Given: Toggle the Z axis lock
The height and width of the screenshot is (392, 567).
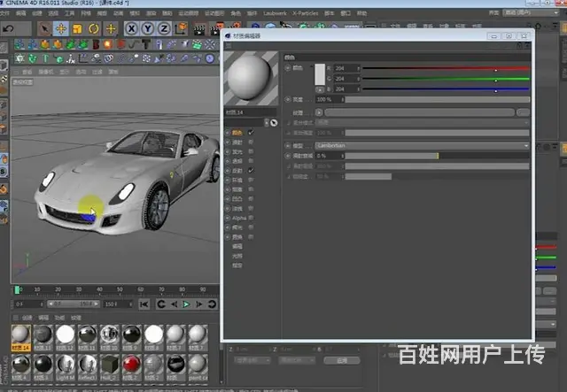Looking at the screenshot, I should coord(164,29).
